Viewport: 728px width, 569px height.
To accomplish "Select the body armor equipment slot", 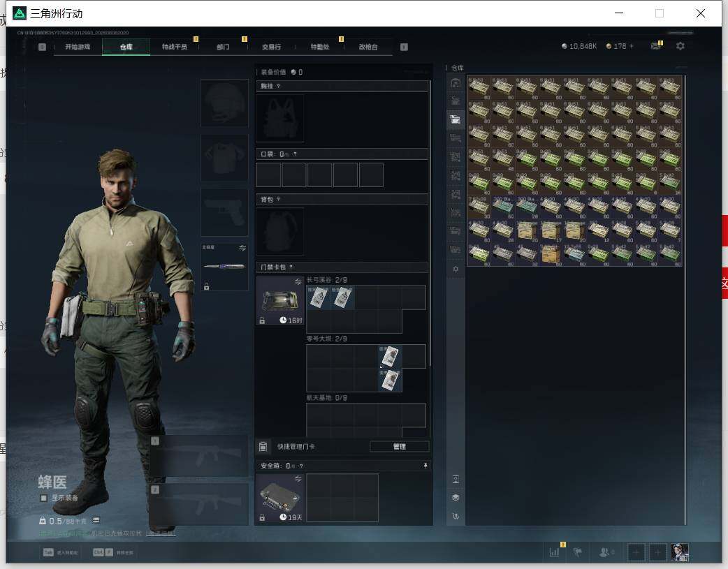I will (224, 158).
